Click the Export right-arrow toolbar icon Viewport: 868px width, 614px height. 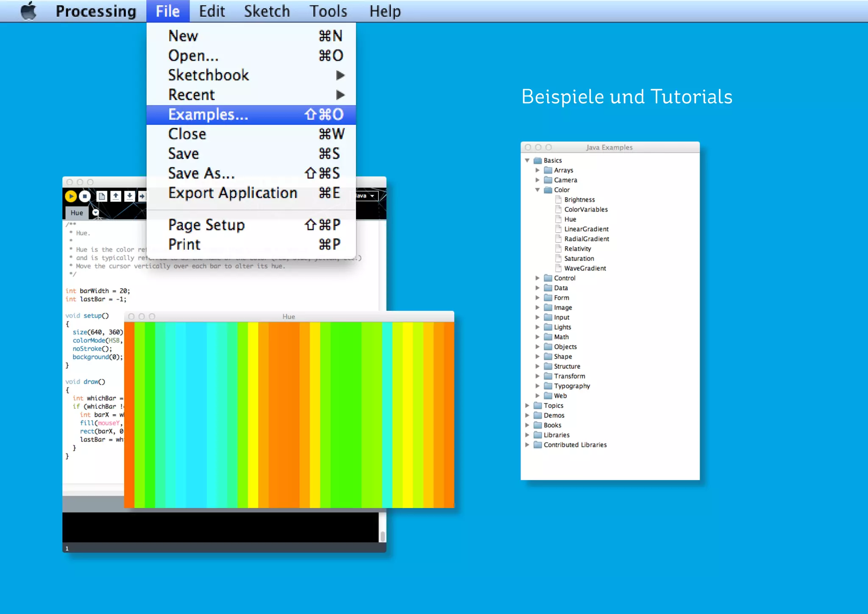click(142, 196)
